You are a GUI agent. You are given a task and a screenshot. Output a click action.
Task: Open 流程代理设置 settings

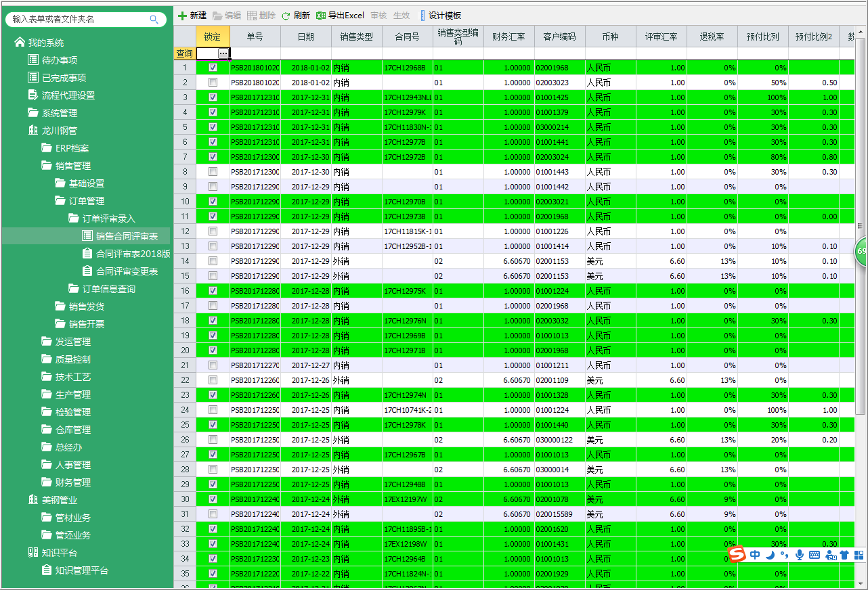(x=61, y=95)
